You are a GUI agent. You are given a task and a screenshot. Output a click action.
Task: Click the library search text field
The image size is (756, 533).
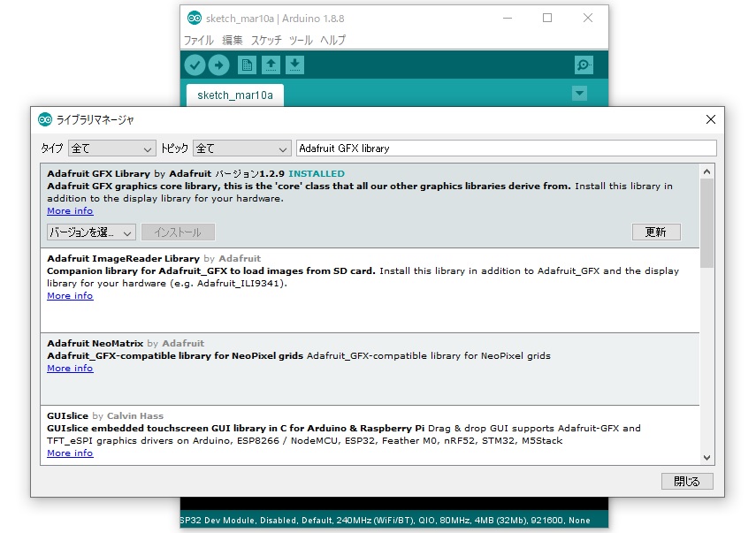[x=506, y=148]
